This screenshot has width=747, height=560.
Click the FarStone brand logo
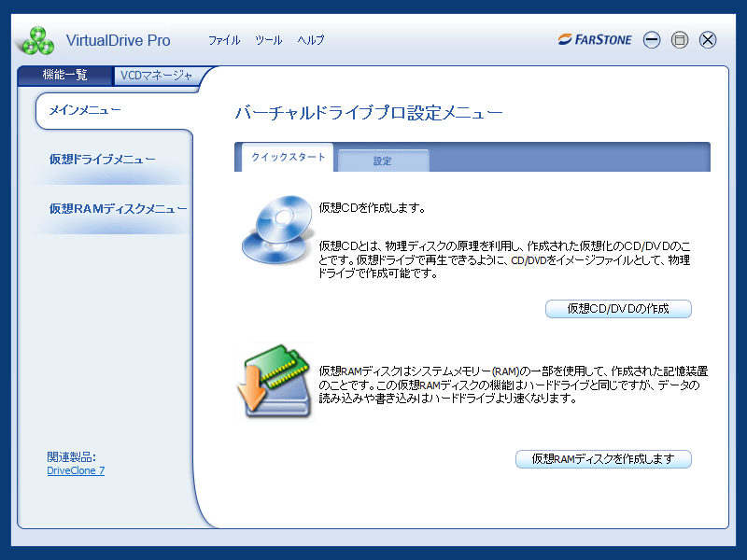(595, 39)
